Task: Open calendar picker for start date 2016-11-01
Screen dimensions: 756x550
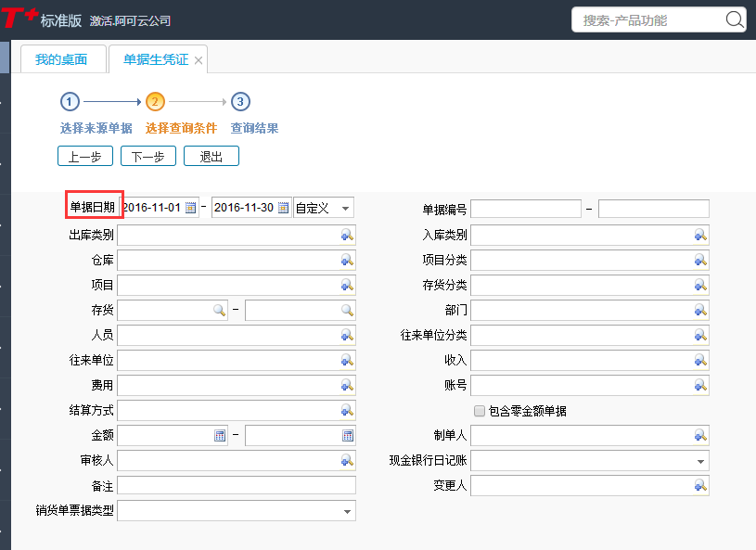Action: [190, 208]
